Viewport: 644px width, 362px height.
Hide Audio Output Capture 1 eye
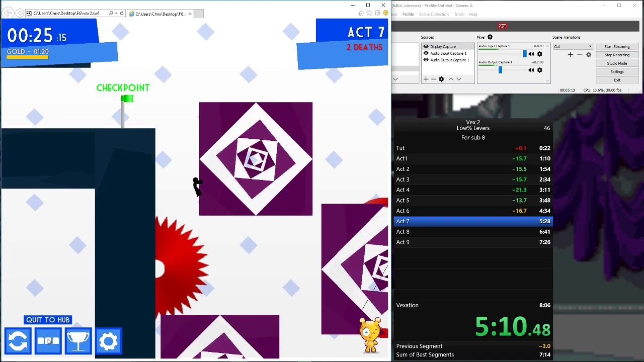coord(426,60)
